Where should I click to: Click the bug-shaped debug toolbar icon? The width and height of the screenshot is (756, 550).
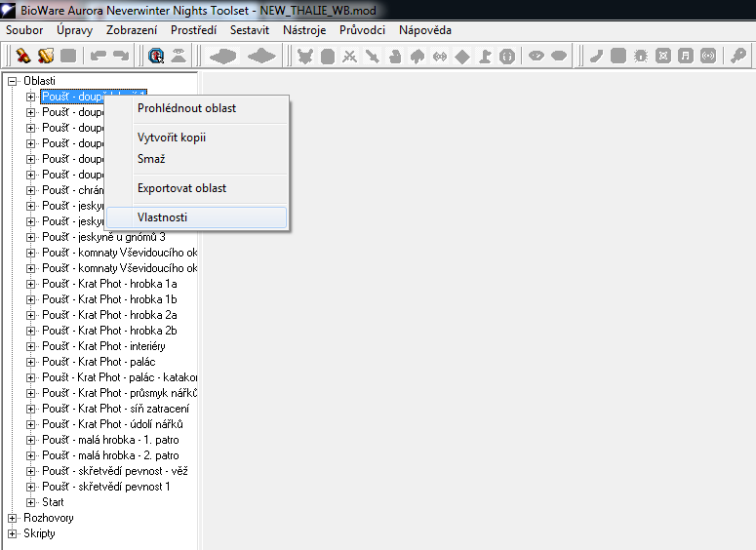coord(641,56)
